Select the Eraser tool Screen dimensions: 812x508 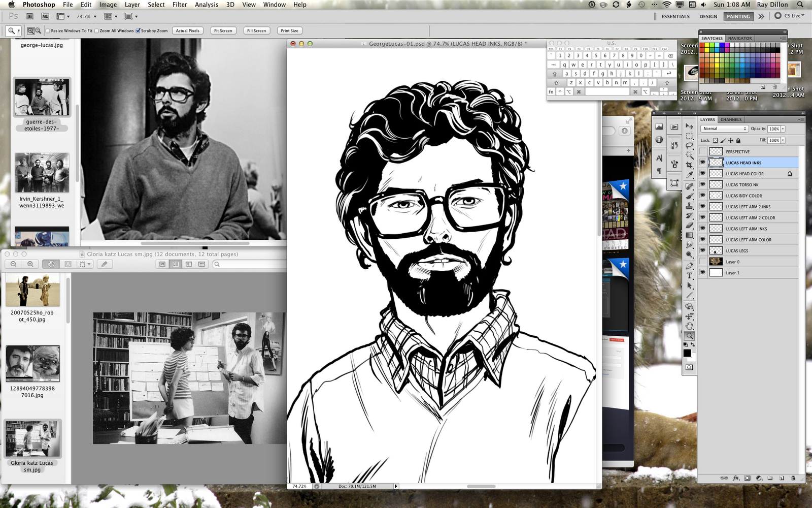tap(689, 226)
